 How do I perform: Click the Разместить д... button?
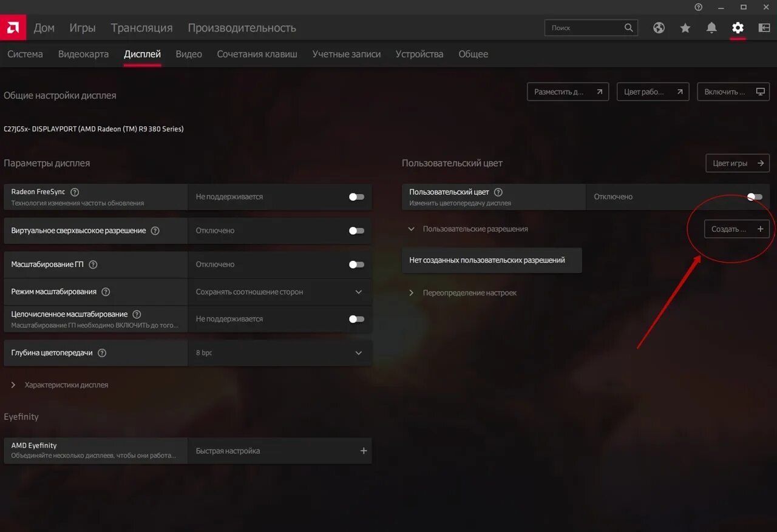click(x=568, y=92)
